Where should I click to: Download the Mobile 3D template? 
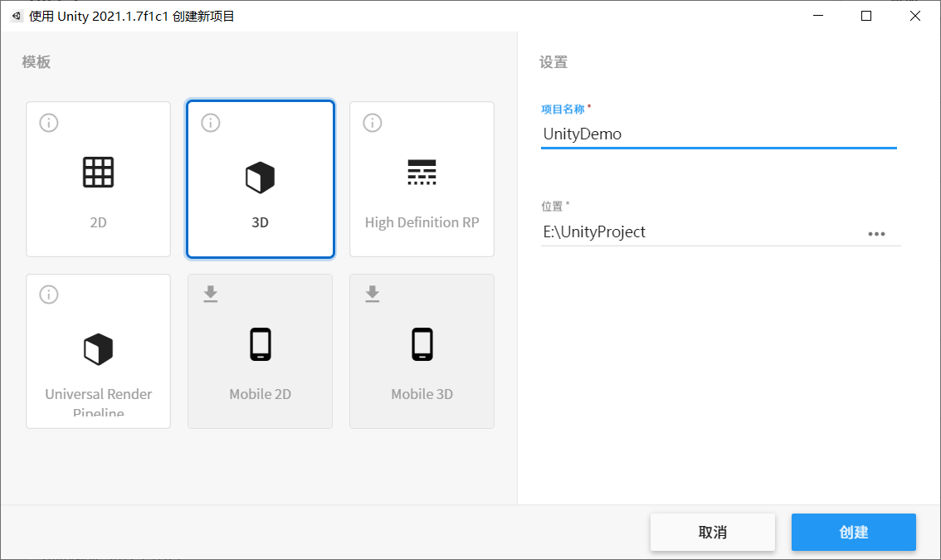[372, 295]
